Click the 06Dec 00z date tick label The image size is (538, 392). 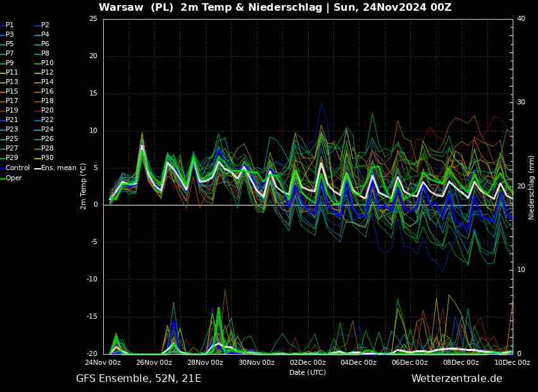[x=410, y=362]
